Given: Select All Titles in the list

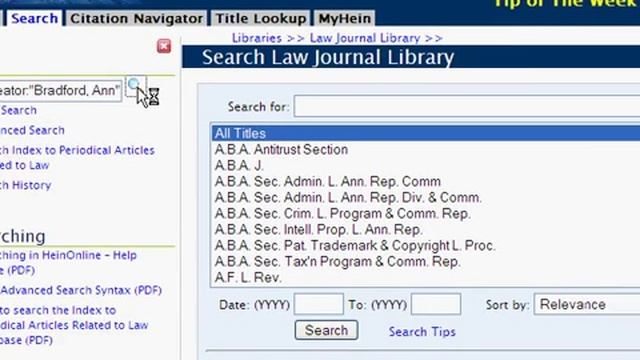Looking at the screenshot, I should [426, 133].
